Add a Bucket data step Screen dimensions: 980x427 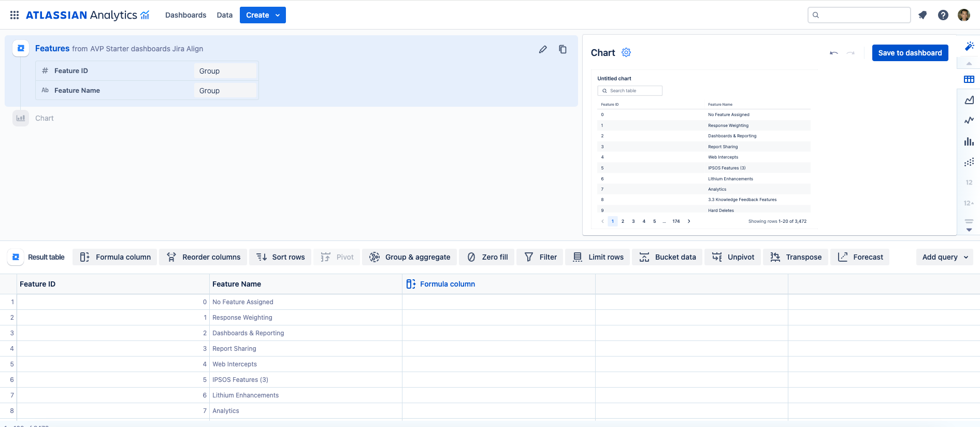point(667,257)
